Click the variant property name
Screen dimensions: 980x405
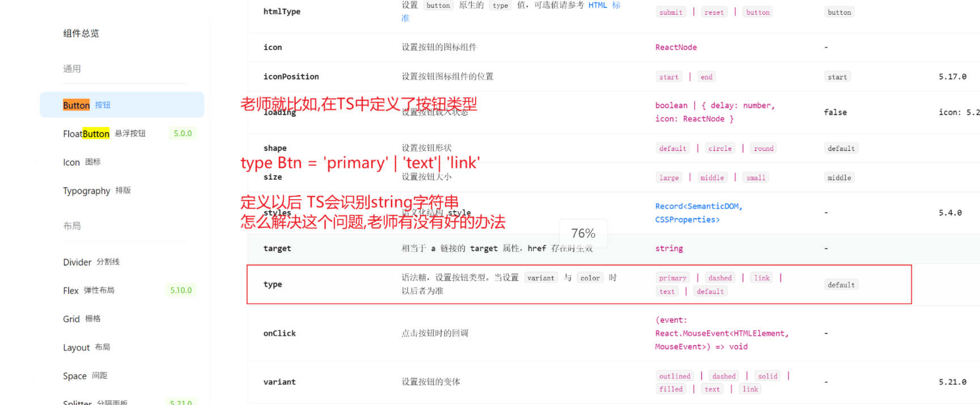[279, 382]
